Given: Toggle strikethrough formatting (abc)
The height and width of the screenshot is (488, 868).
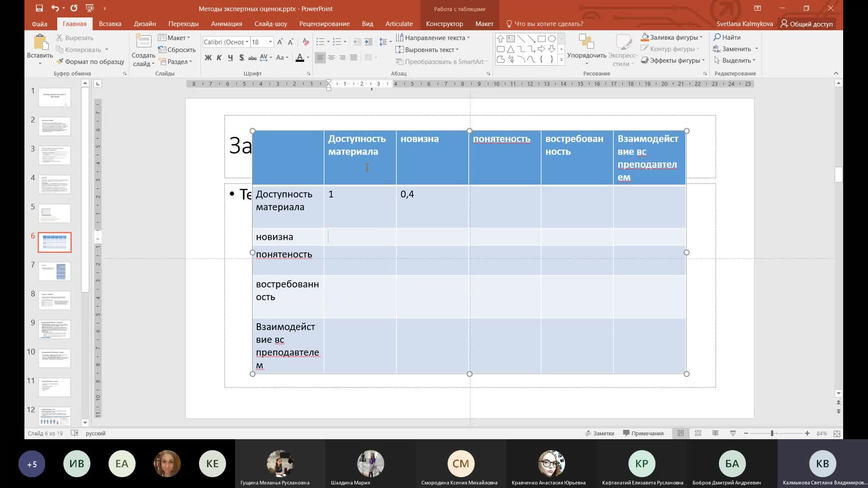Looking at the screenshot, I should click(x=253, y=57).
